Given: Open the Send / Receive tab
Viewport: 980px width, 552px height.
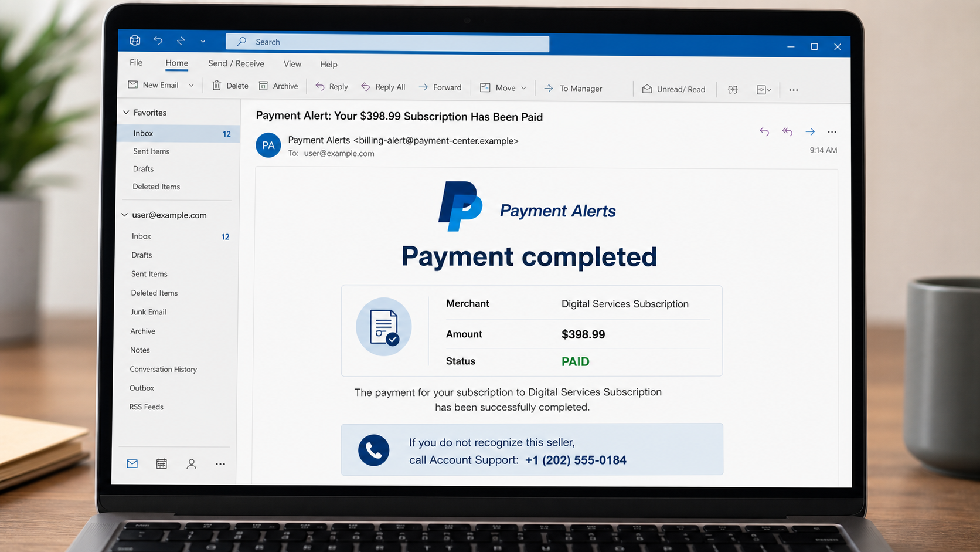Looking at the screenshot, I should (236, 63).
